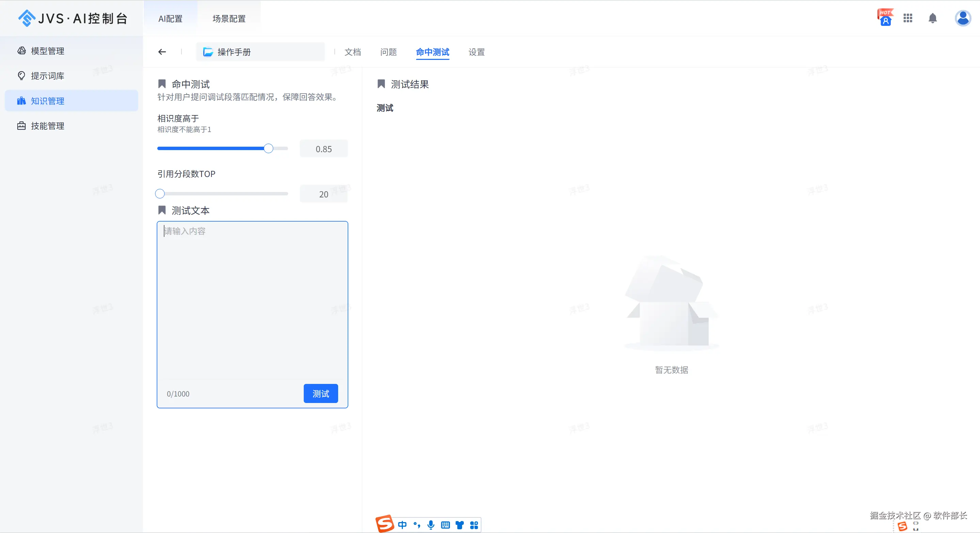Screen dimensions: 980x533
Task: Switch to the 设置 tab
Action: (x=476, y=52)
